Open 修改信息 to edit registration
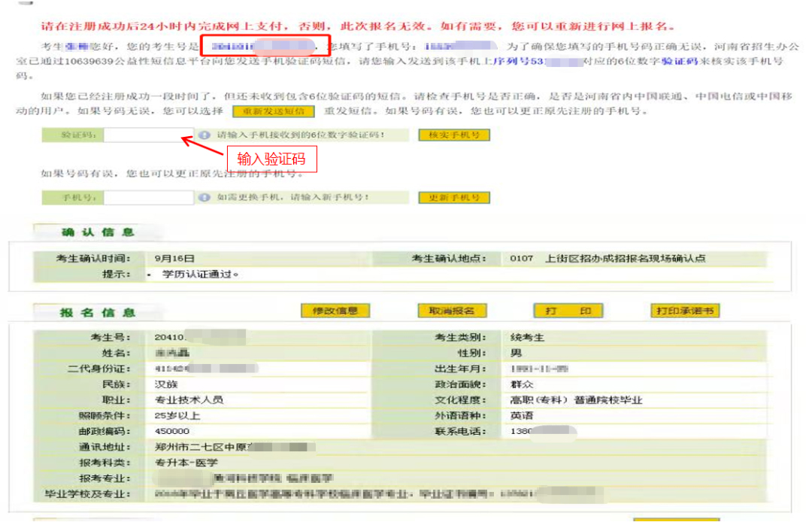Viewport: 812px width, 522px height. click(335, 311)
